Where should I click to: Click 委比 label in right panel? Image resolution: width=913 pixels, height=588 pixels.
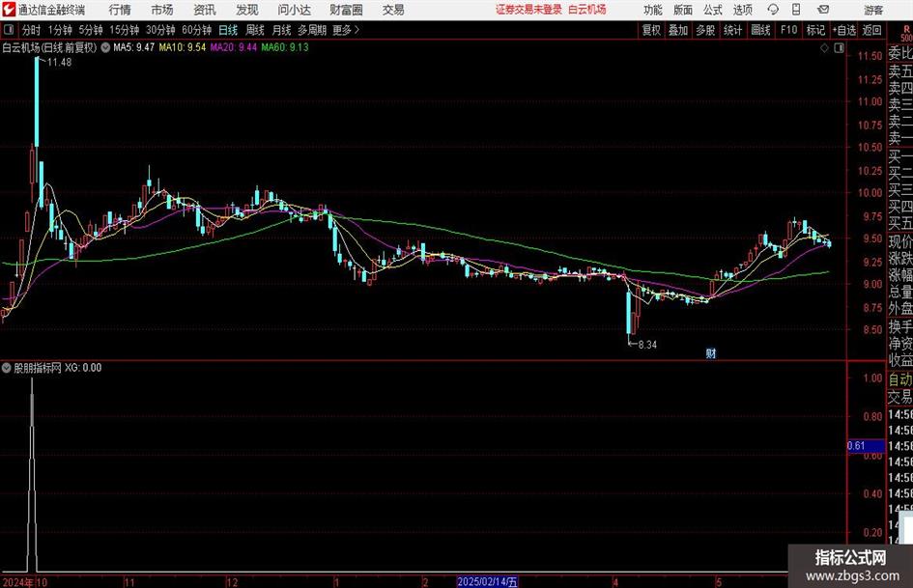(900, 53)
